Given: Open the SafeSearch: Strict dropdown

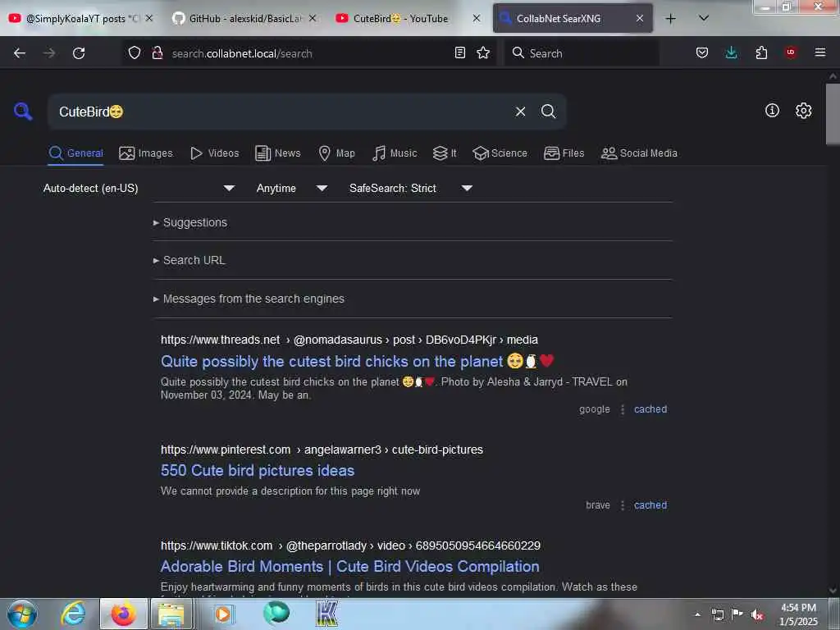Looking at the screenshot, I should pyautogui.click(x=411, y=188).
